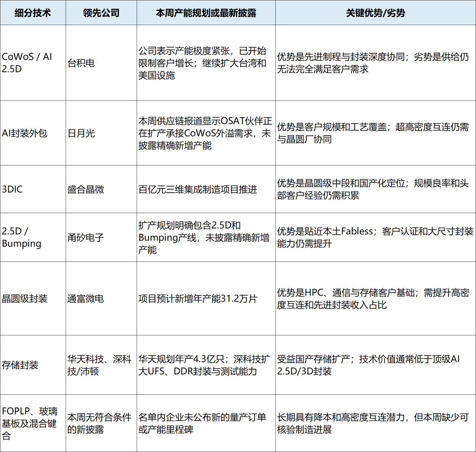Click the cell 存储封装
This screenshot has width=476, height=452.
33,365
